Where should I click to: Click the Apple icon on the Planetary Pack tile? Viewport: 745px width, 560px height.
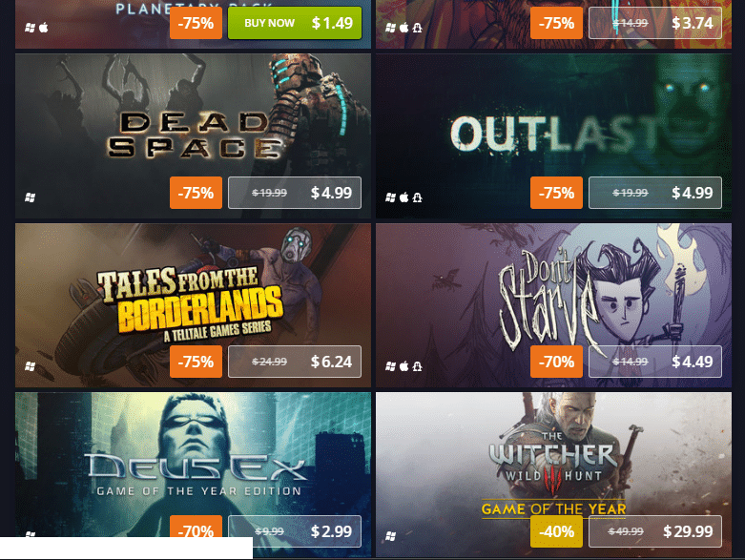44,28
